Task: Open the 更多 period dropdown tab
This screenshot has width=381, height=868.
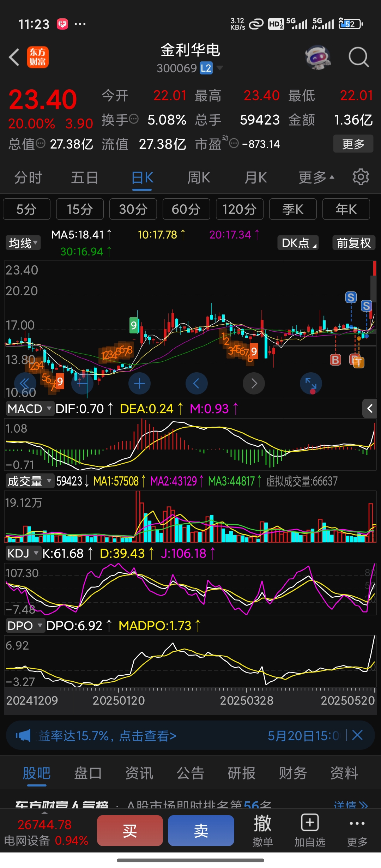Action: point(316,177)
